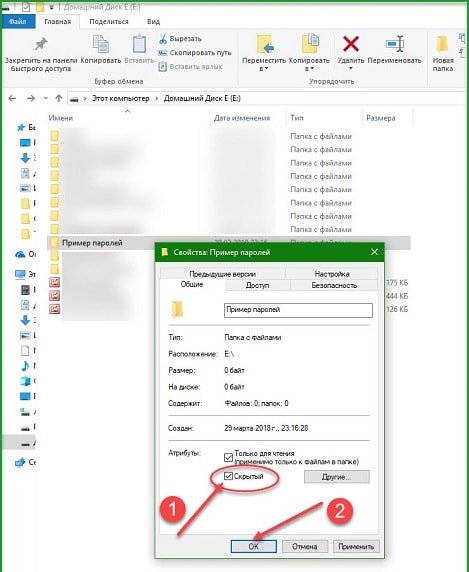Viewport: 469px width, 572px height.
Task: Click Network icon at sidebar bottom
Action: pos(20,462)
